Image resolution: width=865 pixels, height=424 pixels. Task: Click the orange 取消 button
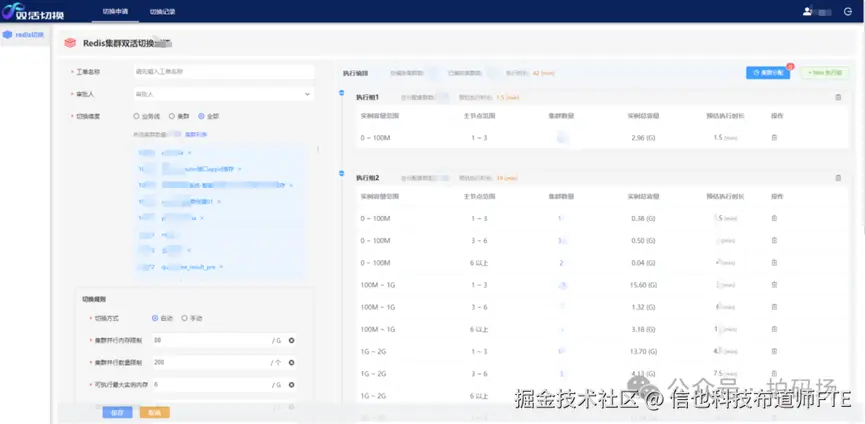154,412
